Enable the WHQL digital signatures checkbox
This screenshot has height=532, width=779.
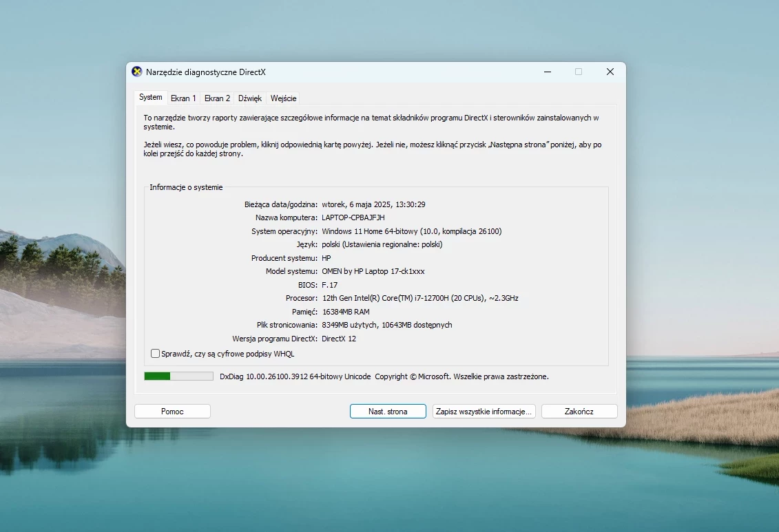coord(156,353)
